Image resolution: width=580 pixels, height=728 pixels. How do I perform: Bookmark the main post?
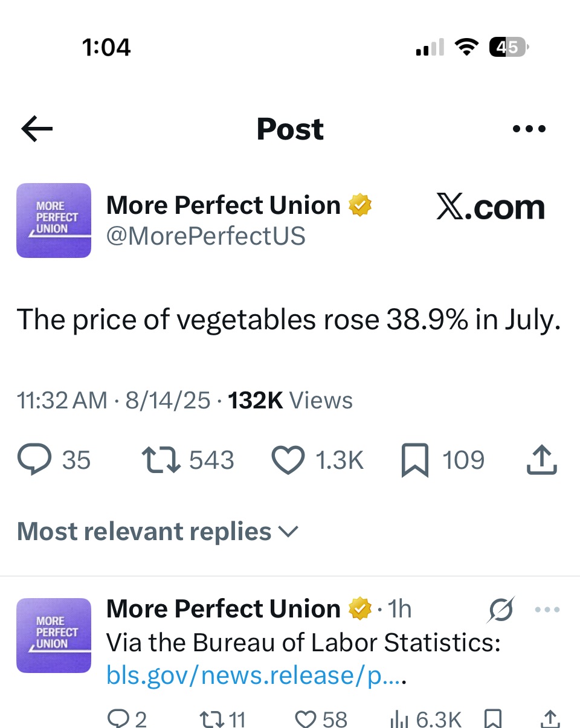pyautogui.click(x=415, y=460)
